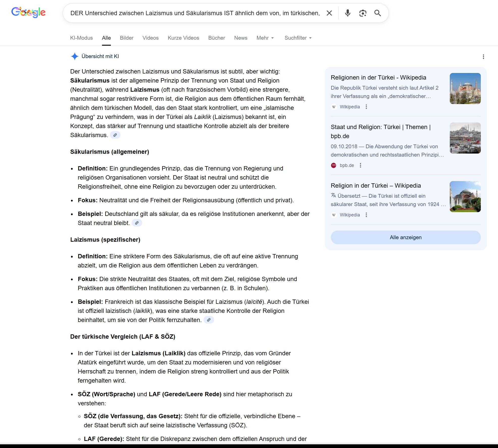The height and width of the screenshot is (448, 498).
Task: Open options beside first Wikipedia source
Action: (x=366, y=107)
